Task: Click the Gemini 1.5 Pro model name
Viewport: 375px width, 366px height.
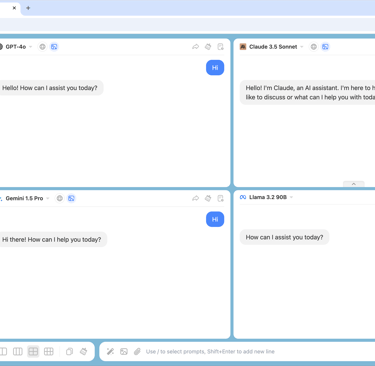Action: [x=24, y=198]
